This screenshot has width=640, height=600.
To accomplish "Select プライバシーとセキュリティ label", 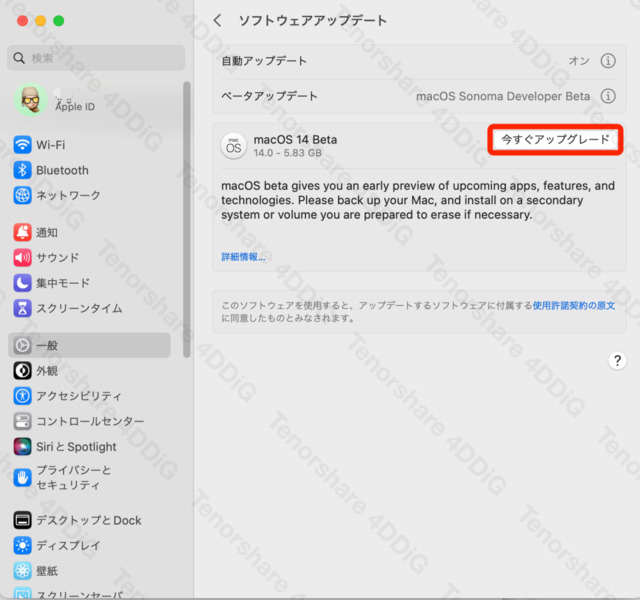I will (x=74, y=478).
